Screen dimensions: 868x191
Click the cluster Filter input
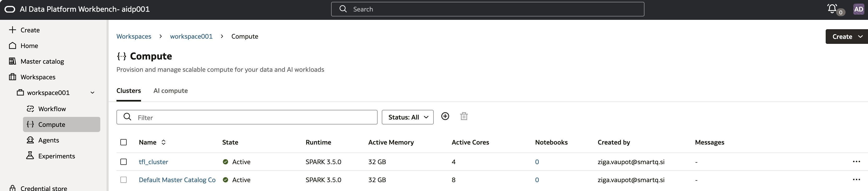247,117
